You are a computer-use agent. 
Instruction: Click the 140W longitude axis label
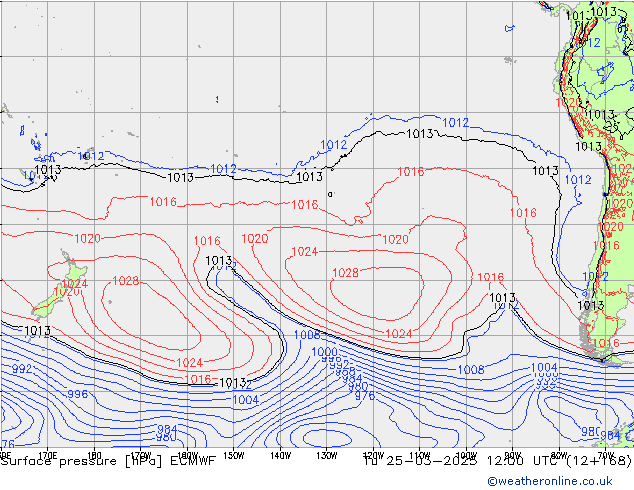tap(280, 456)
